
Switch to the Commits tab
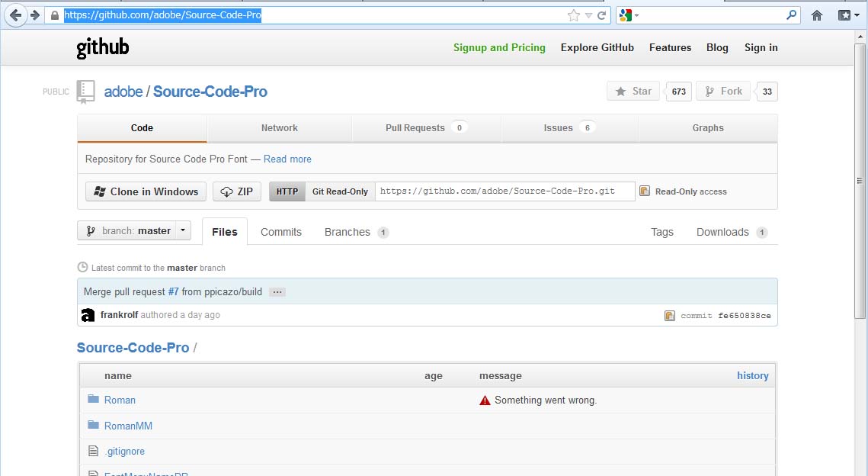(x=281, y=232)
